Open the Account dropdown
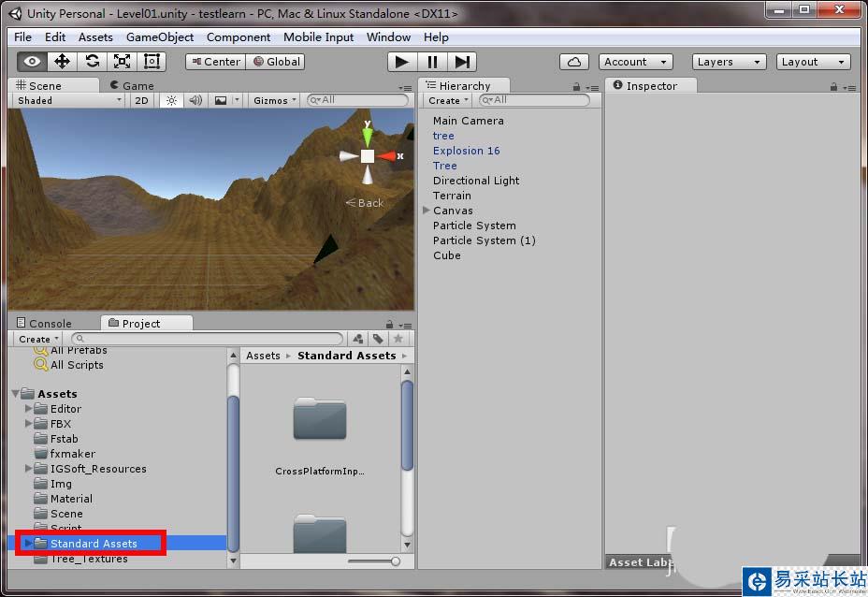Image resolution: width=868 pixels, height=597 pixels. click(x=636, y=62)
